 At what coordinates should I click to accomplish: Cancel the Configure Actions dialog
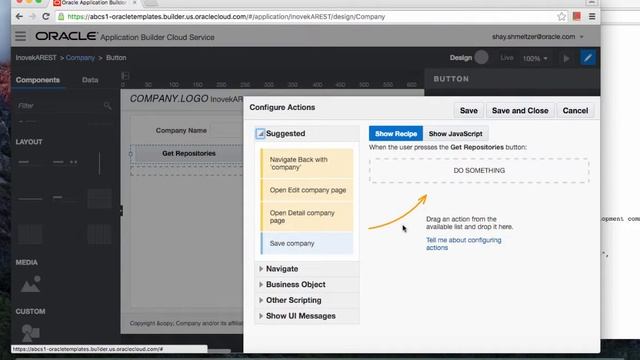point(575,111)
